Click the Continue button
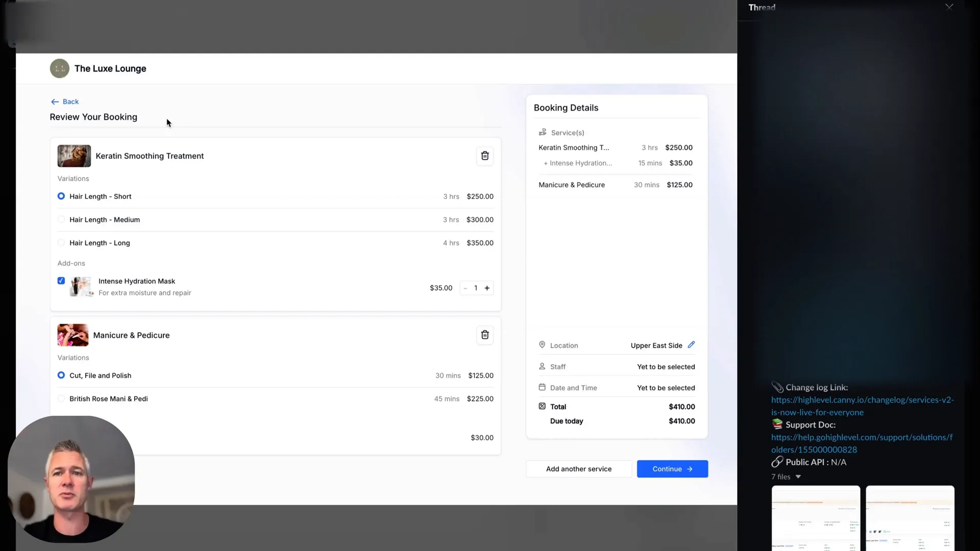The height and width of the screenshot is (551, 980). coord(672,468)
